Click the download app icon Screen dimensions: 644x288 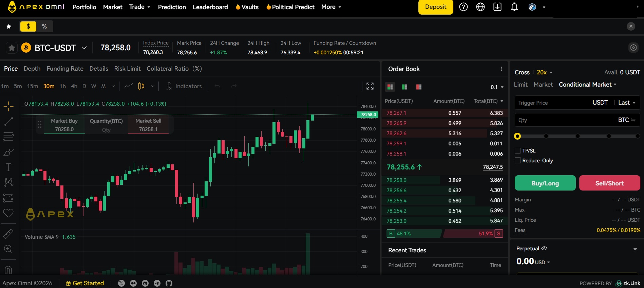pyautogui.click(x=497, y=7)
